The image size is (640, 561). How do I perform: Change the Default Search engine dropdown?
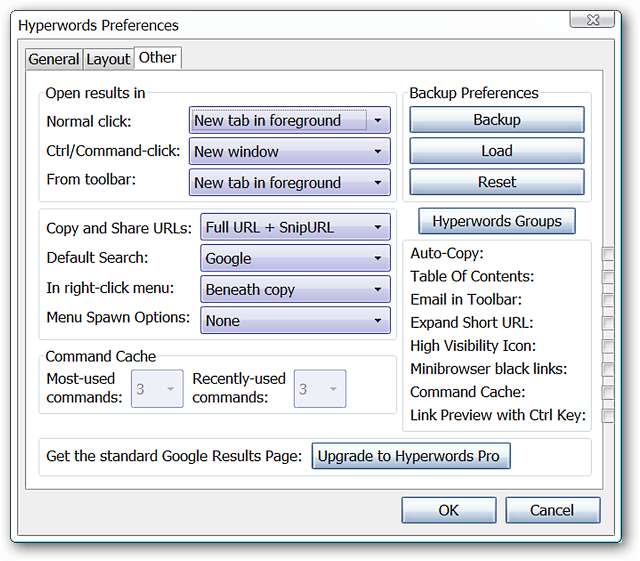(x=295, y=258)
